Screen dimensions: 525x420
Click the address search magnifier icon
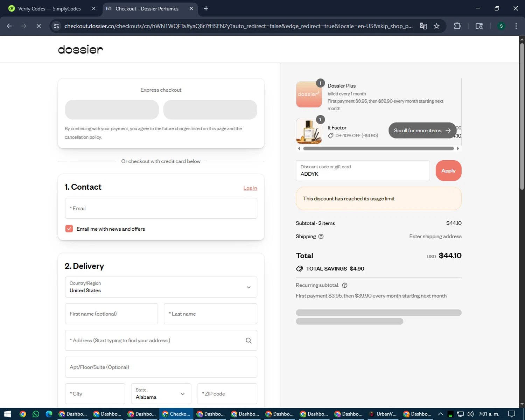(x=248, y=341)
